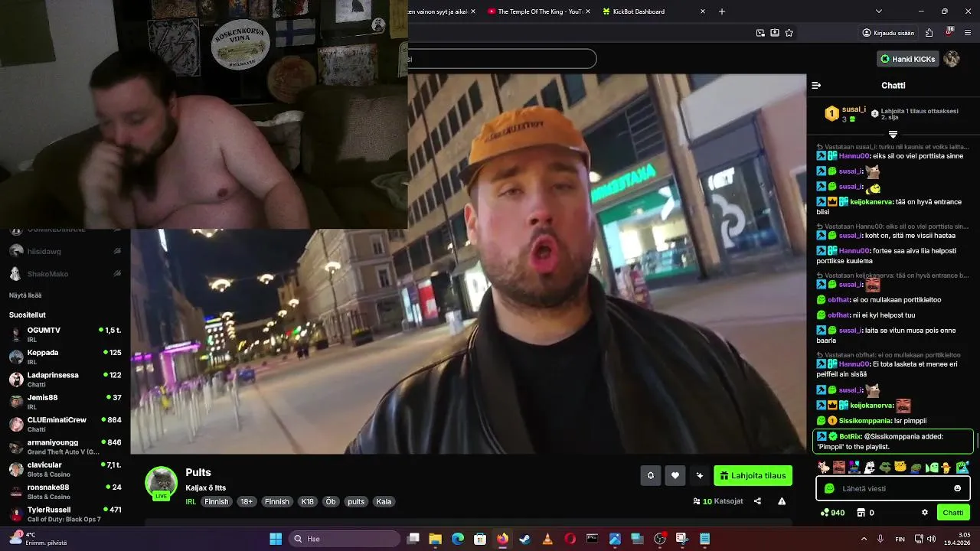
Task: Open Keppada recommended channel
Action: tap(65, 357)
